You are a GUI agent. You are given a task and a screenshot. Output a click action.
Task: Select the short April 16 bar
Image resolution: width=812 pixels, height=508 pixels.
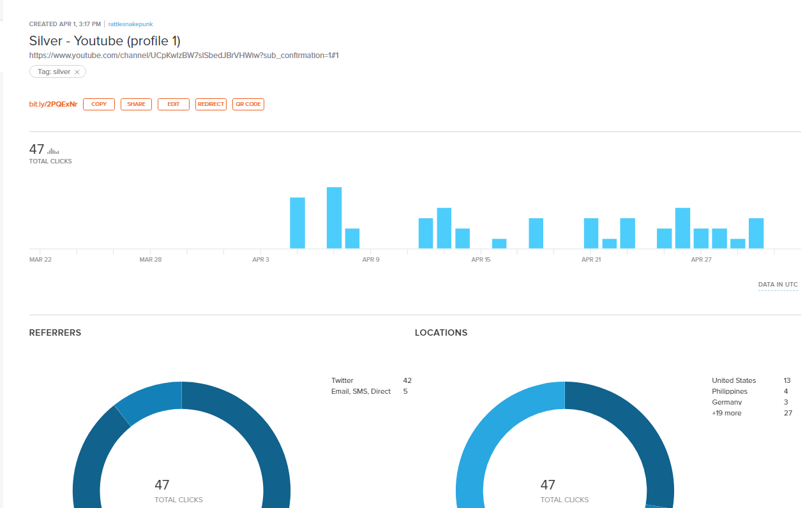coord(499,243)
